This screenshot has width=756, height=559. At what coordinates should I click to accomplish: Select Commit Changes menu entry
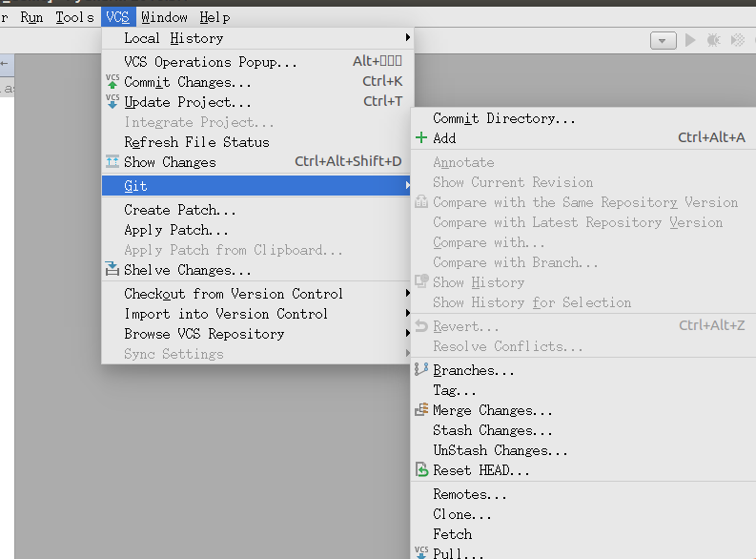257,82
